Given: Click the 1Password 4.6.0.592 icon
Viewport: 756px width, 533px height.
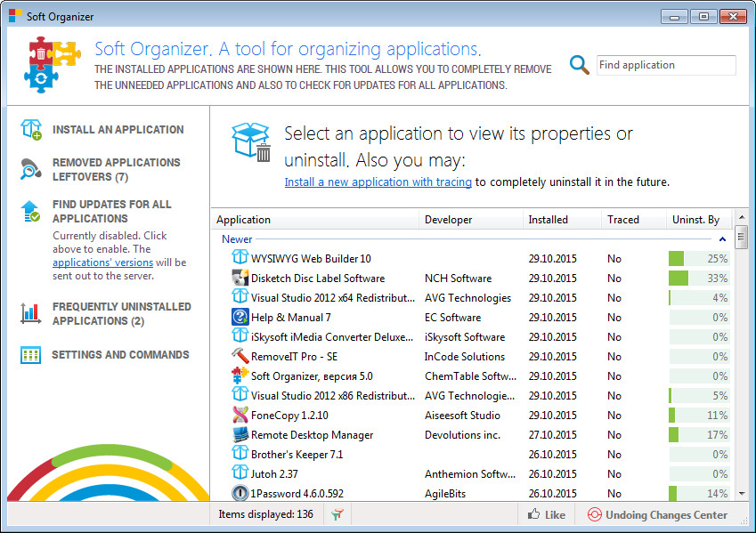Looking at the screenshot, I should pyautogui.click(x=240, y=493).
